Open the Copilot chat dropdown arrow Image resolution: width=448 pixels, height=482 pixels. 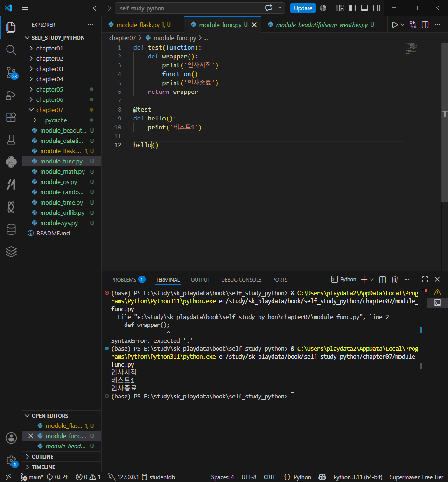280,8
